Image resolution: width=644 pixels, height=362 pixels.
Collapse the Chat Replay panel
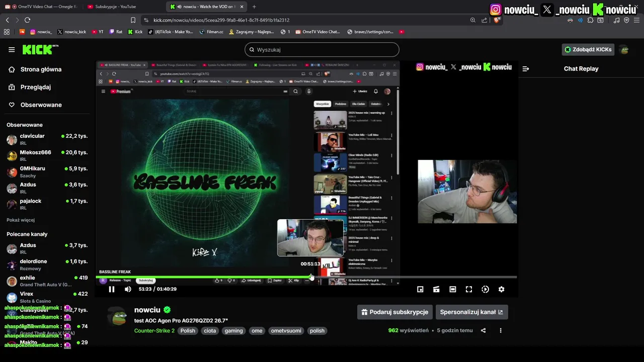(x=526, y=69)
